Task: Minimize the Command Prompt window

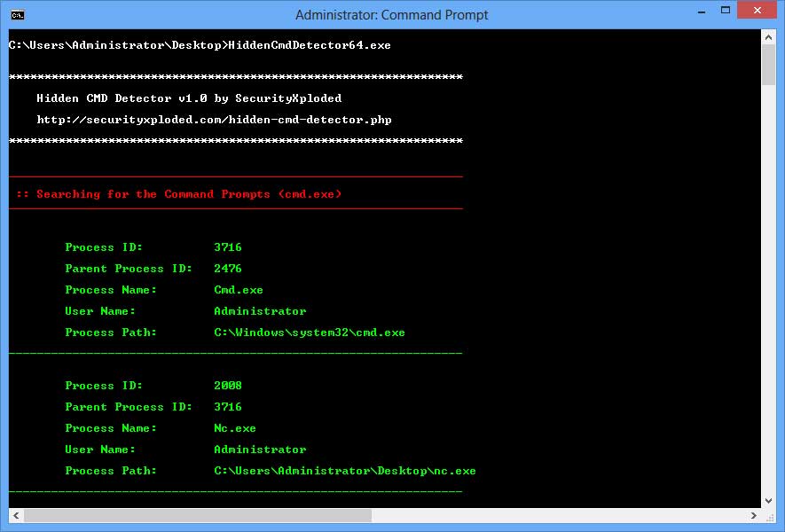Action: coord(702,12)
